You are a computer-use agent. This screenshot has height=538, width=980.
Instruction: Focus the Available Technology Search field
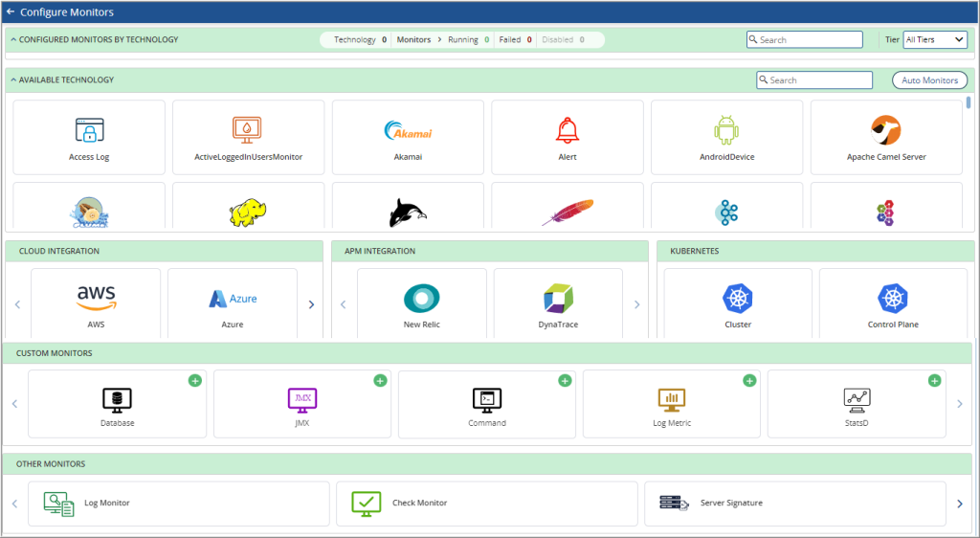pyautogui.click(x=814, y=80)
